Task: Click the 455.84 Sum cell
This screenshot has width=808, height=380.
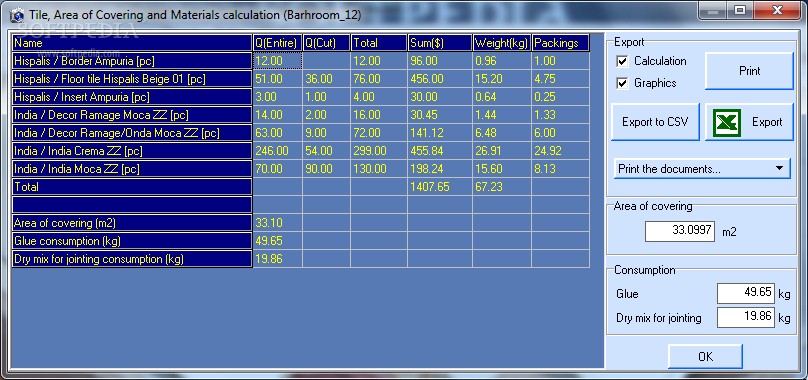Action: pyautogui.click(x=440, y=151)
